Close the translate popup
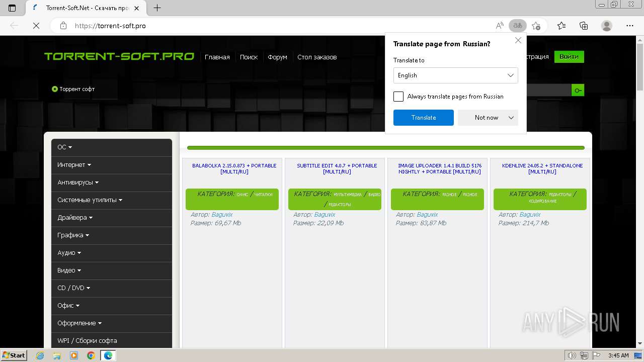The height and width of the screenshot is (362, 644). pos(518,40)
